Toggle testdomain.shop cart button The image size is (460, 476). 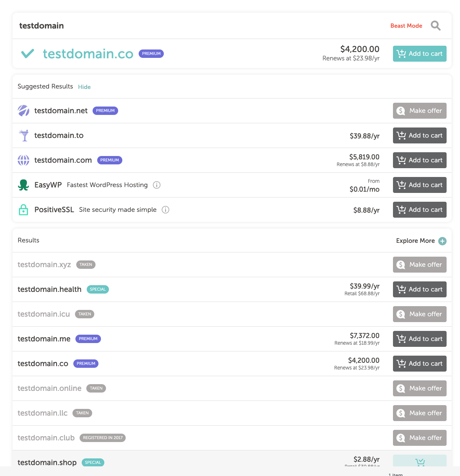click(420, 460)
